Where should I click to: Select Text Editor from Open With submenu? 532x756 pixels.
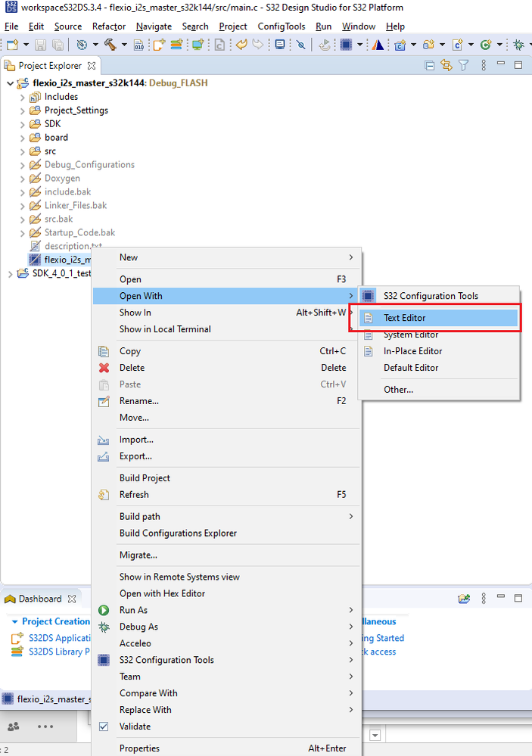pos(404,318)
